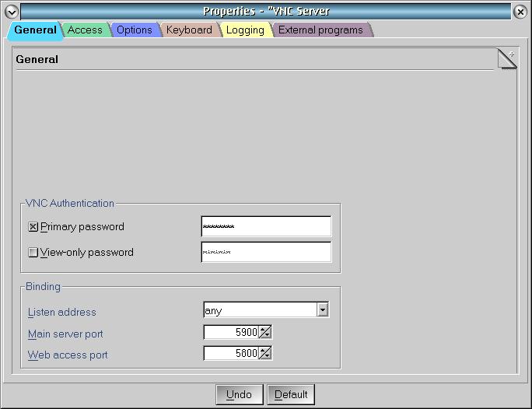Open the Options tab
This screenshot has width=532, height=409.
tap(135, 30)
